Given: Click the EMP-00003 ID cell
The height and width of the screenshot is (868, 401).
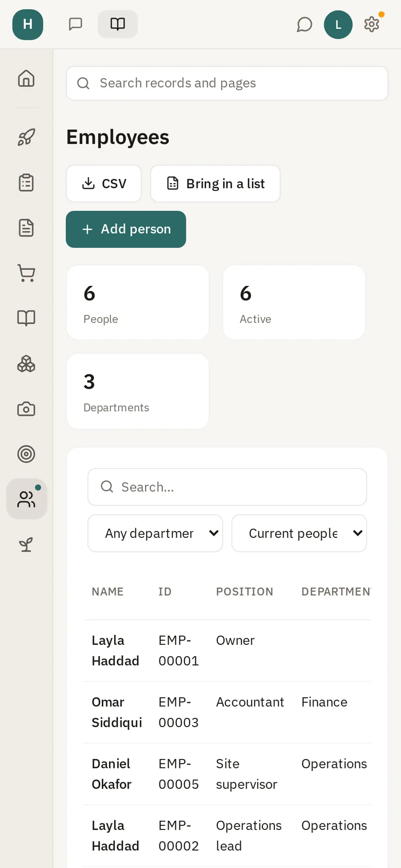Looking at the screenshot, I should coord(178,712).
